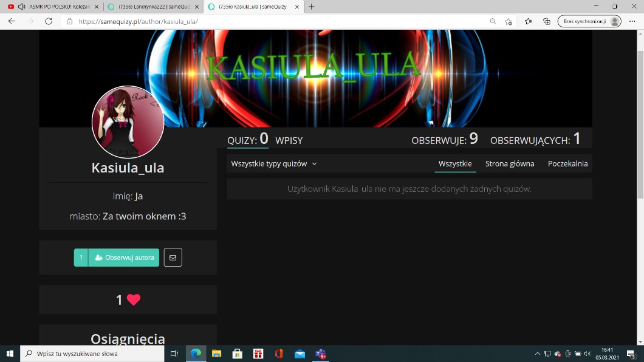
Task: Click the 'Obserwuj autora' button
Action: [124, 258]
